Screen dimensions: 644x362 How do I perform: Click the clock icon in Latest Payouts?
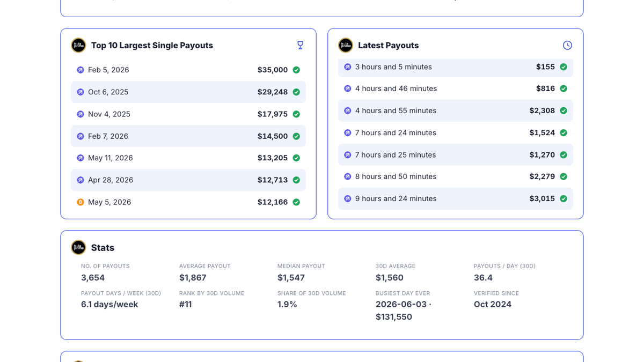click(x=567, y=45)
